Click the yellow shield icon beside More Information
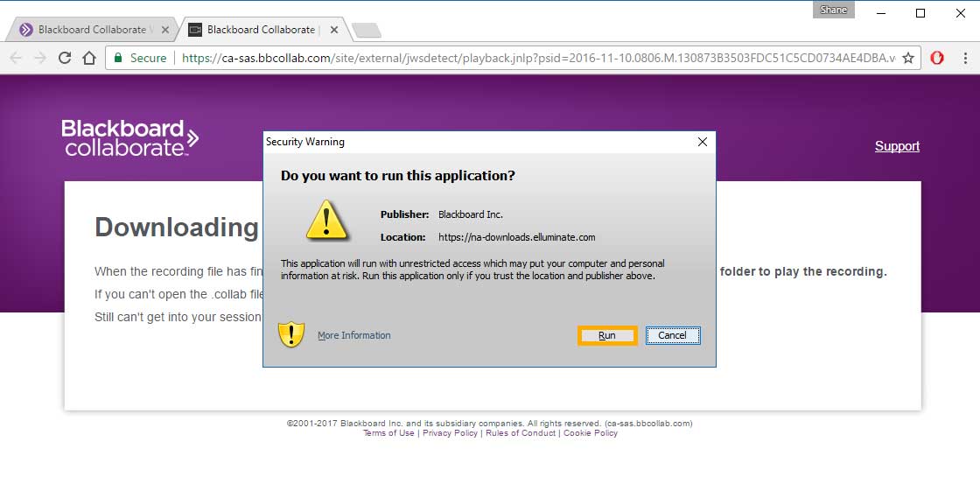The image size is (980, 498). tap(291, 335)
